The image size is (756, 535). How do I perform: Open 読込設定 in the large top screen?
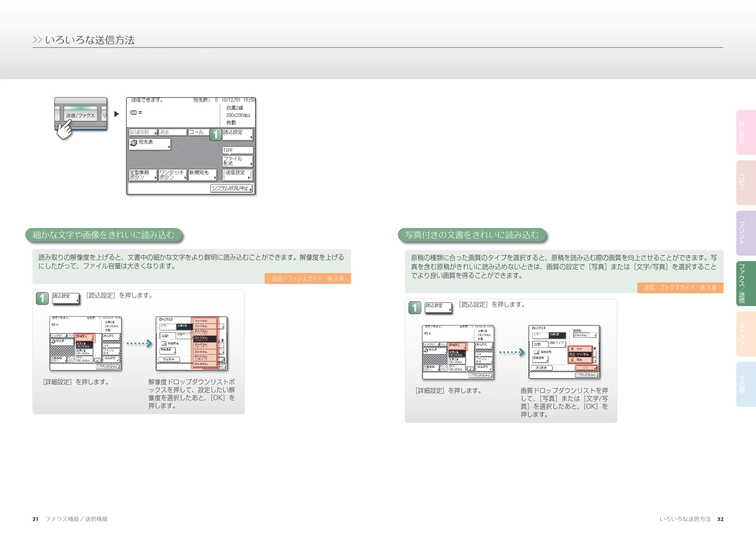pos(237,134)
